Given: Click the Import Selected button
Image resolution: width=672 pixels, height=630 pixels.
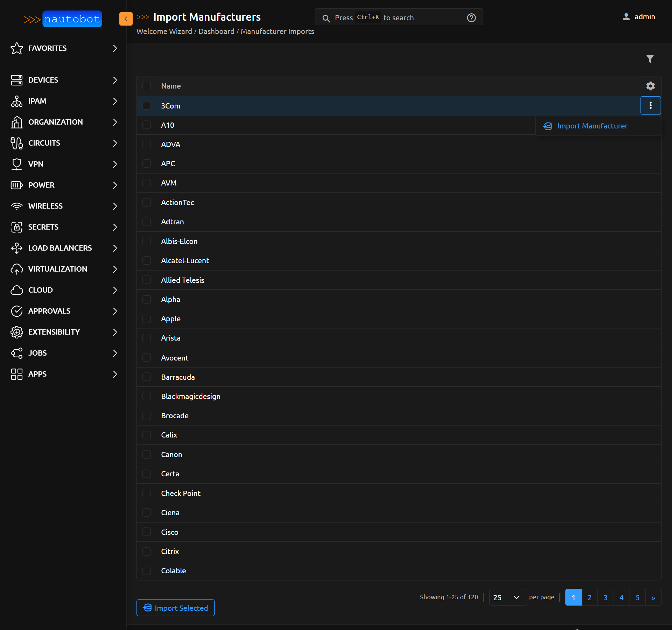Looking at the screenshot, I should pyautogui.click(x=175, y=608).
